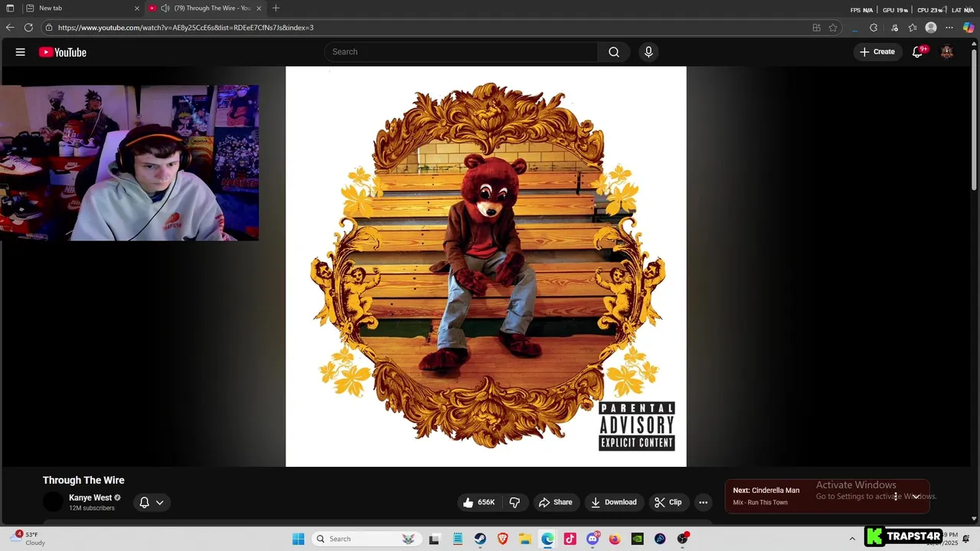
Task: Open Discord from the taskbar
Action: click(593, 539)
